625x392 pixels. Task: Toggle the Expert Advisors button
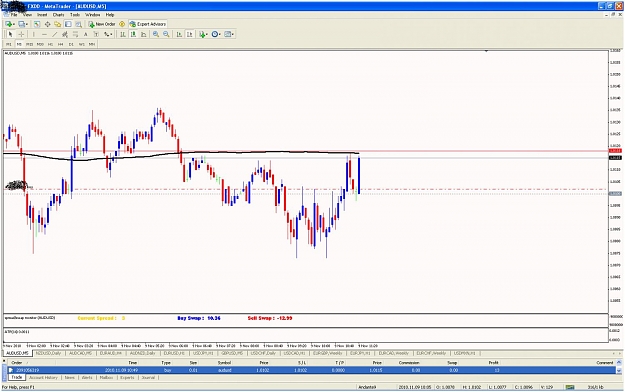(148, 24)
